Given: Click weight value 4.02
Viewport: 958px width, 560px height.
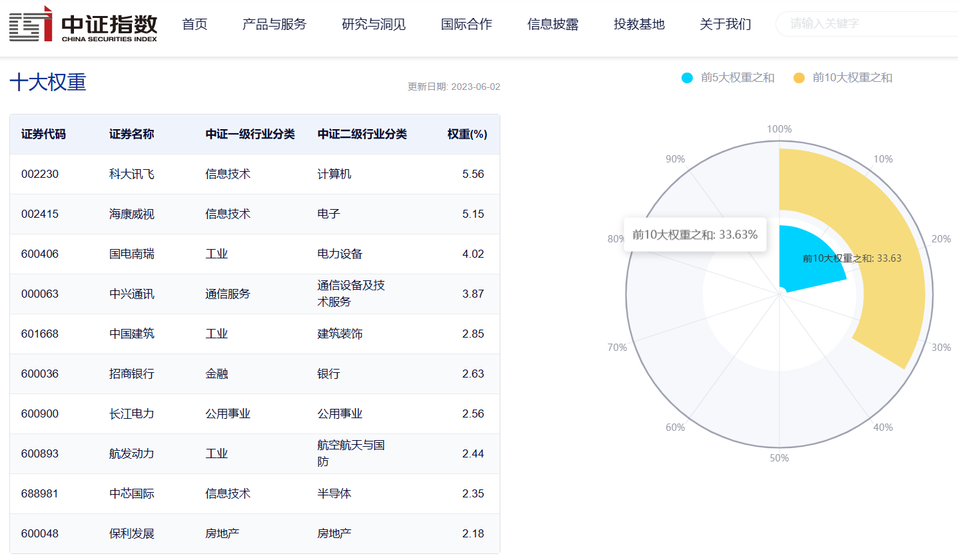Looking at the screenshot, I should 473,254.
